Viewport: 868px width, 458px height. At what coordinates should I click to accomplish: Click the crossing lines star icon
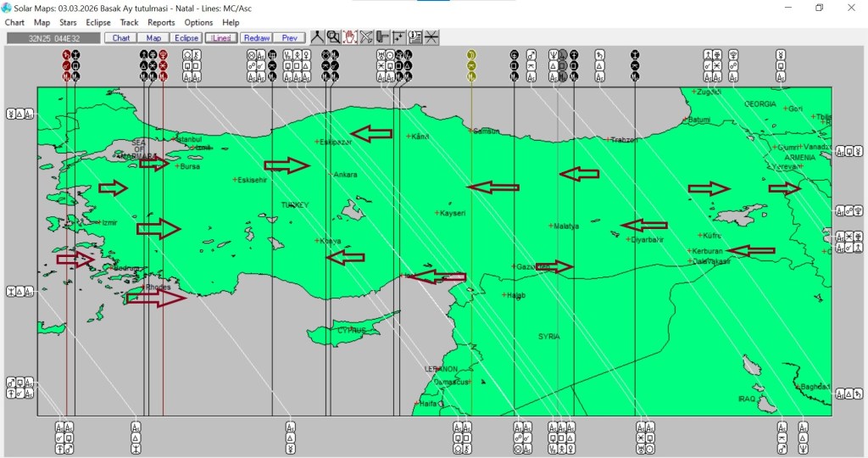pyautogui.click(x=431, y=37)
